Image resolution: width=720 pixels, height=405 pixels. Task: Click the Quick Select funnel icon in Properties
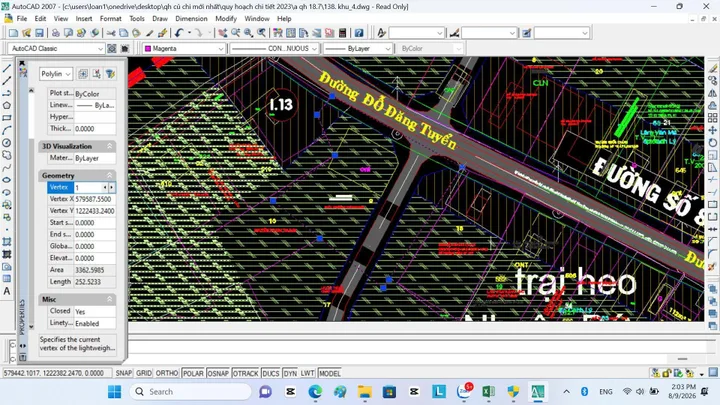tap(110, 73)
